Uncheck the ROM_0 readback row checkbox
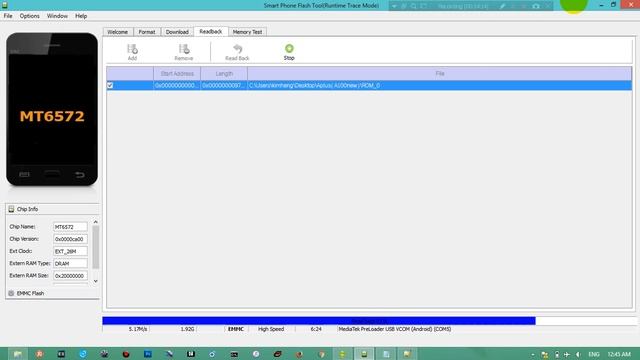 pos(110,85)
